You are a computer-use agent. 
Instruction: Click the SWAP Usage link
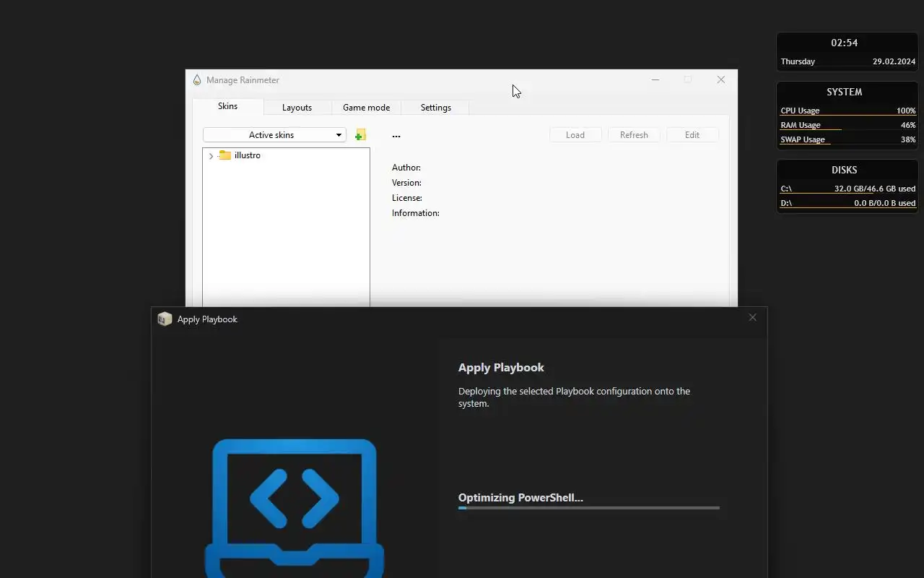click(x=802, y=139)
